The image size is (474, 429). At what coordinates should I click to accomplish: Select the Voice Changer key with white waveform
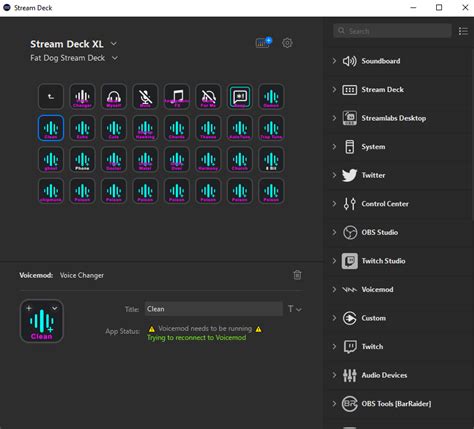click(82, 97)
